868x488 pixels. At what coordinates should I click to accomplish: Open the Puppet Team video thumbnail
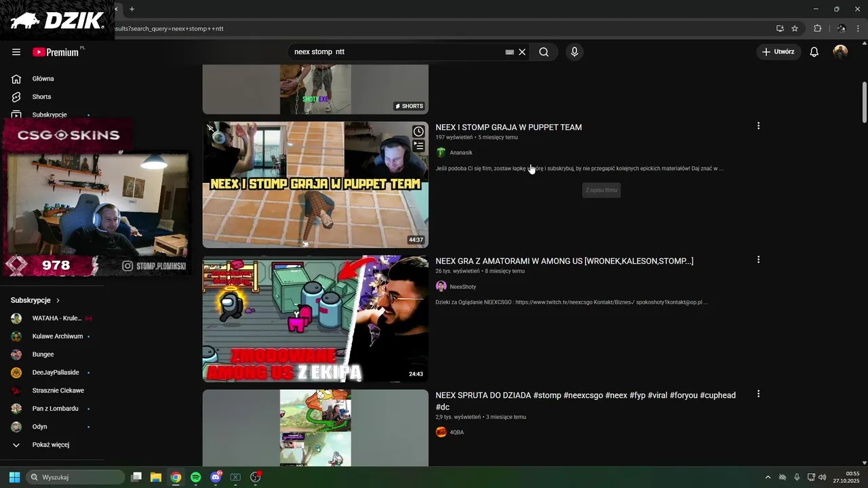point(315,184)
